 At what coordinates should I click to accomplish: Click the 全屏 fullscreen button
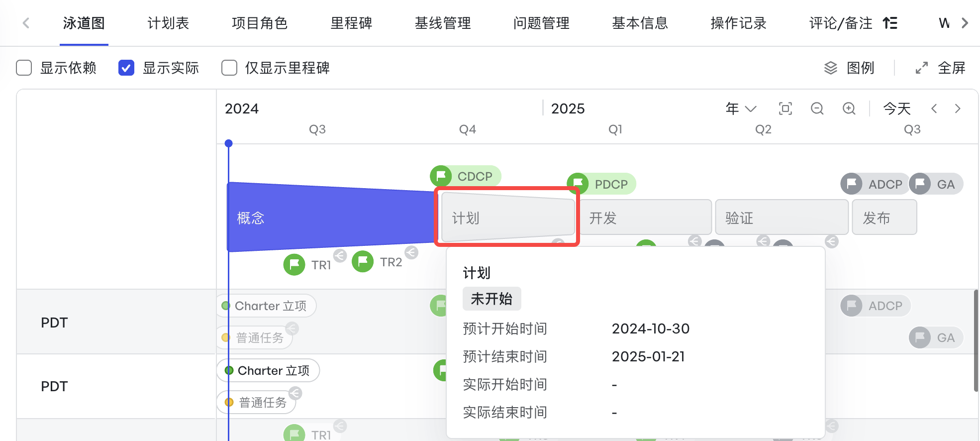(x=941, y=68)
